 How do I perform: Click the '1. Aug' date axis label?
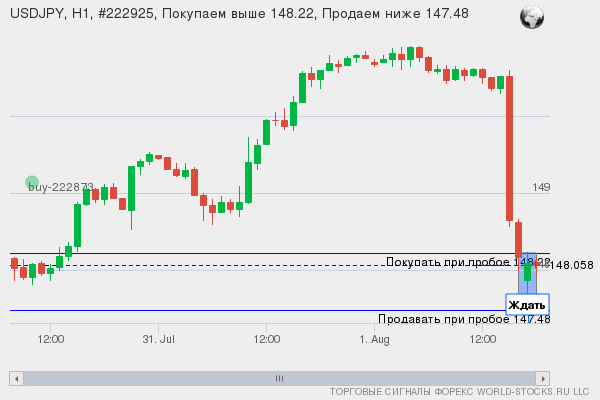[x=375, y=339]
